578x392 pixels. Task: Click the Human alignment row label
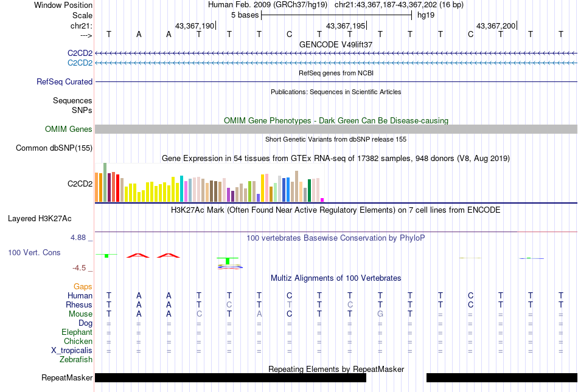pyautogui.click(x=80, y=295)
